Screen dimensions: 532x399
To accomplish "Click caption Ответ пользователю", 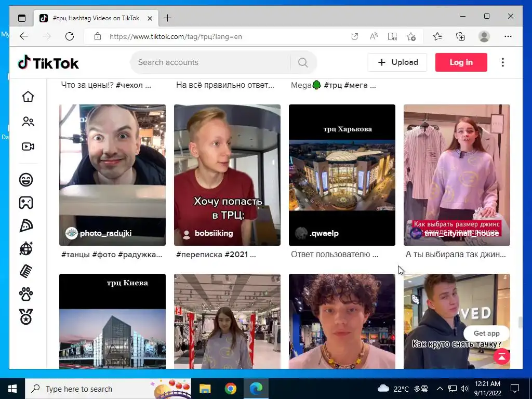I will (335, 255).
